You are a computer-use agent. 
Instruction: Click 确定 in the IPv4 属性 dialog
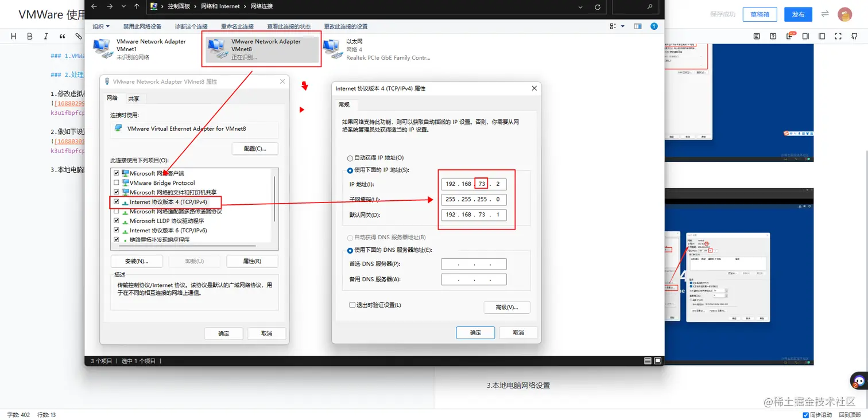(x=475, y=333)
